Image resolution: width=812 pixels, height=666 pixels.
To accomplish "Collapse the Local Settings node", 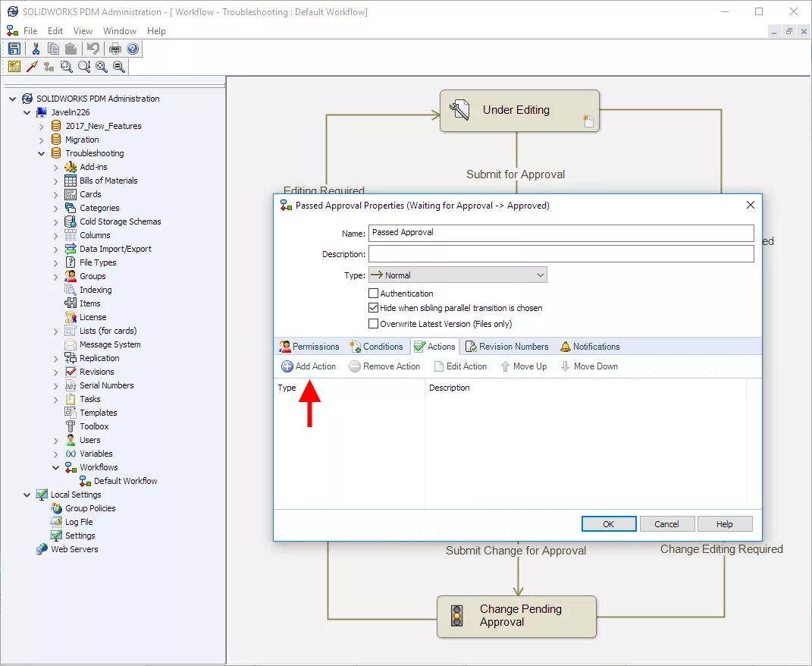I will pyautogui.click(x=27, y=495).
